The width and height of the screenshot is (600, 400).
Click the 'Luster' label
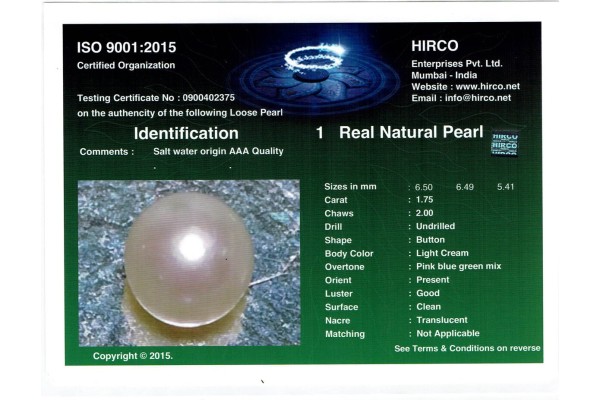tap(339, 294)
